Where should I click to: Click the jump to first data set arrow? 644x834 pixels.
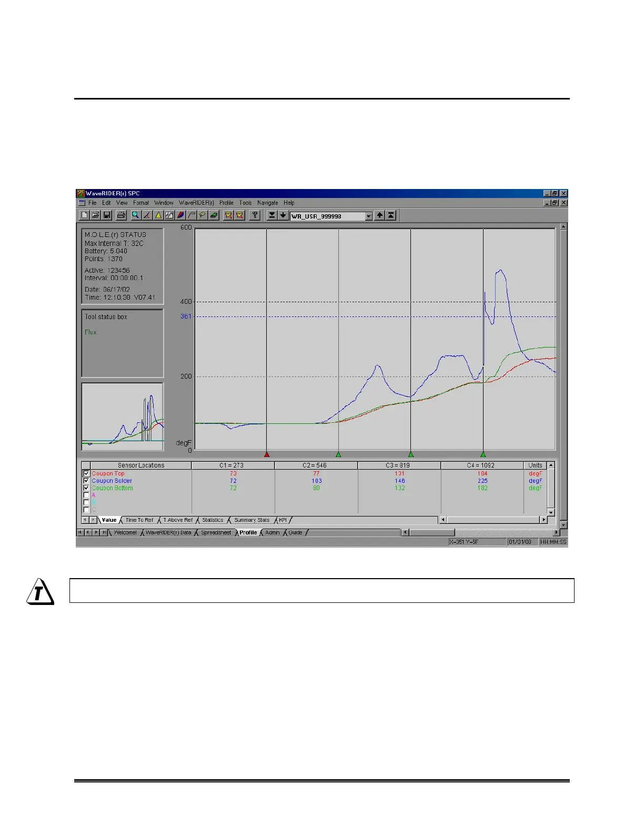[391, 215]
